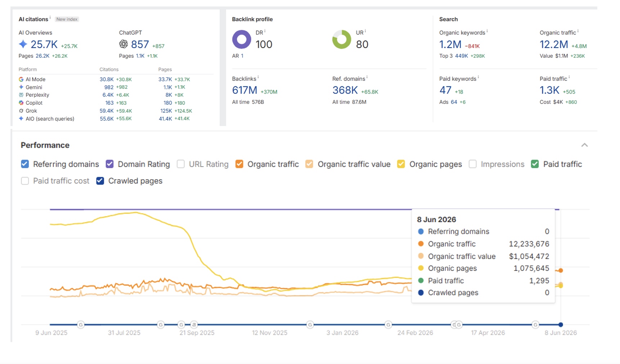Screen dimensions: 620x364
Task: Click the G marker nearest 24 Feb 2026
Action: point(388,325)
